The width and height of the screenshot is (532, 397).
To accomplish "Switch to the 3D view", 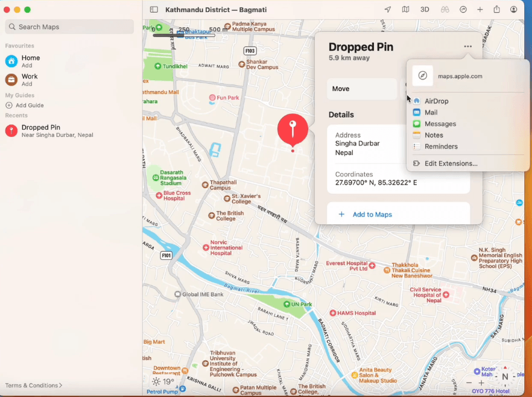I will pos(425,10).
